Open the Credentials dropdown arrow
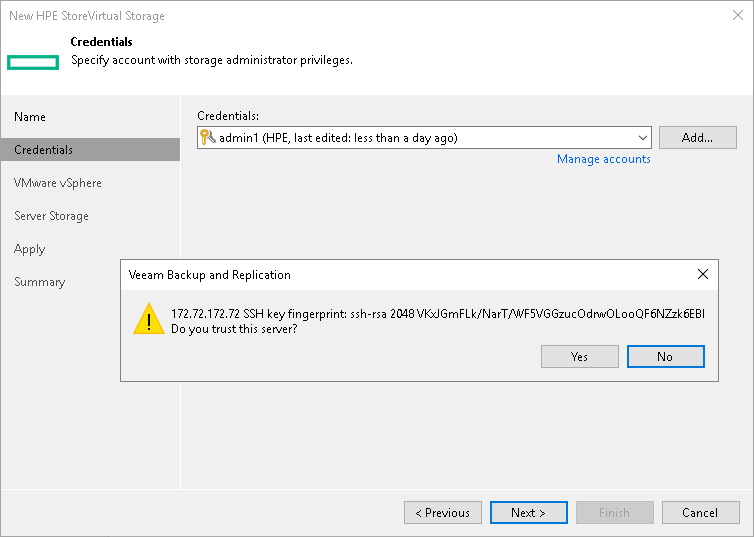754x537 pixels. coord(642,138)
